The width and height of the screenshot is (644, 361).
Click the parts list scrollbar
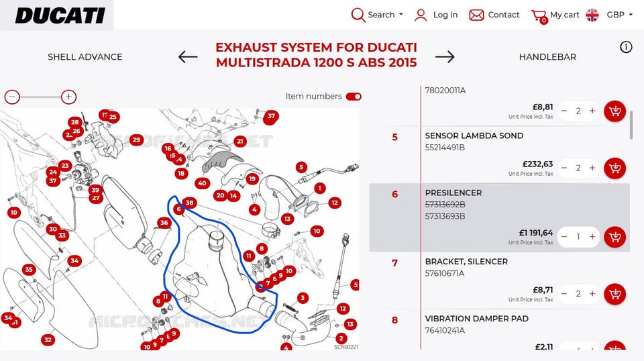click(x=631, y=125)
